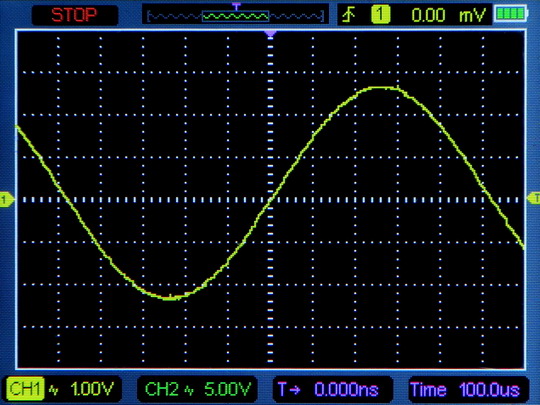Click the red STOP status indicator

point(74,15)
